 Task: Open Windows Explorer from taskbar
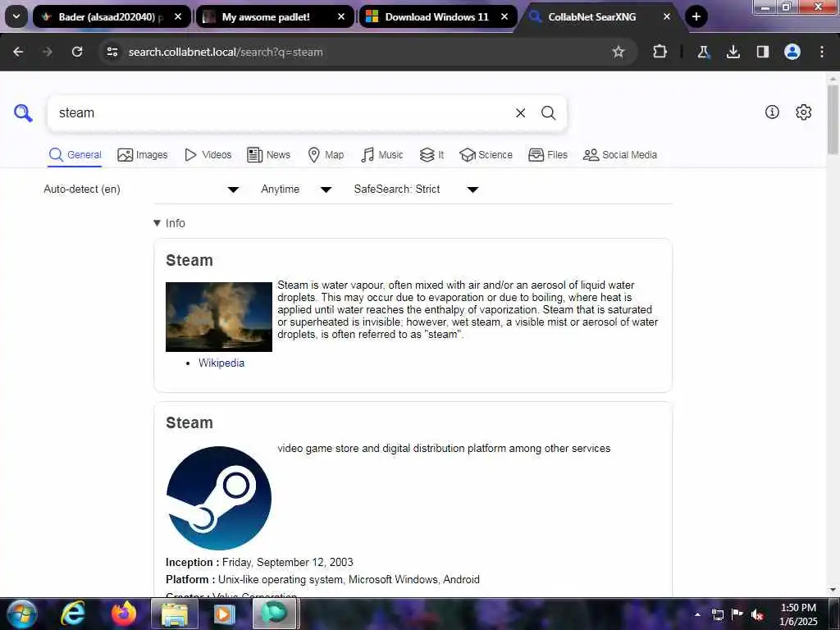pos(175,614)
